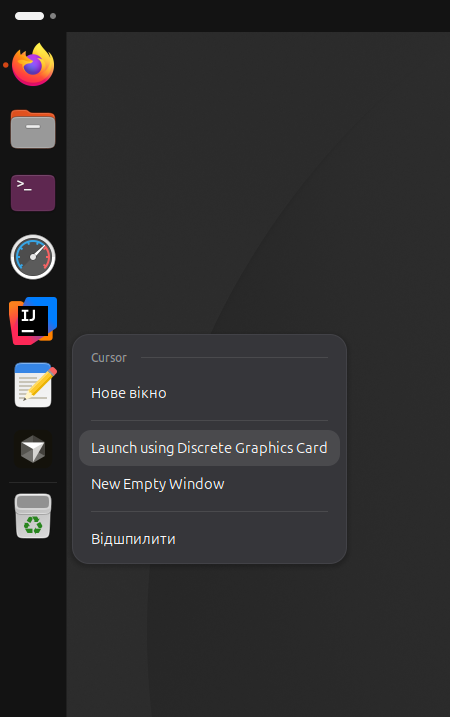Viewport: 450px width, 717px height.
Task: Open the Files manager icon
Action: pyautogui.click(x=33, y=129)
